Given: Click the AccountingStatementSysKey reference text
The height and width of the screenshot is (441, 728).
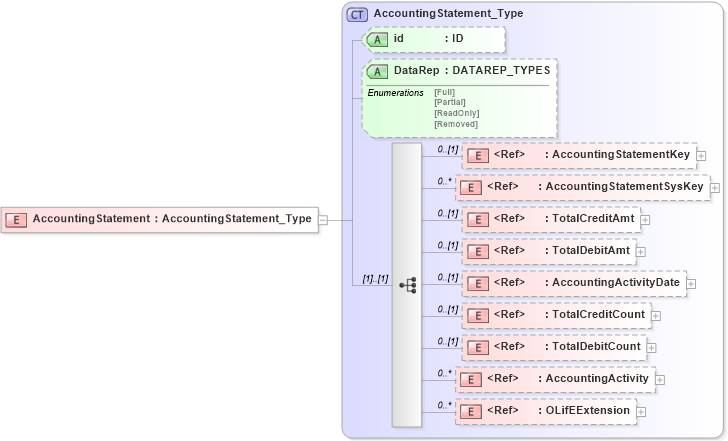Looking at the screenshot, I should pos(624,187).
